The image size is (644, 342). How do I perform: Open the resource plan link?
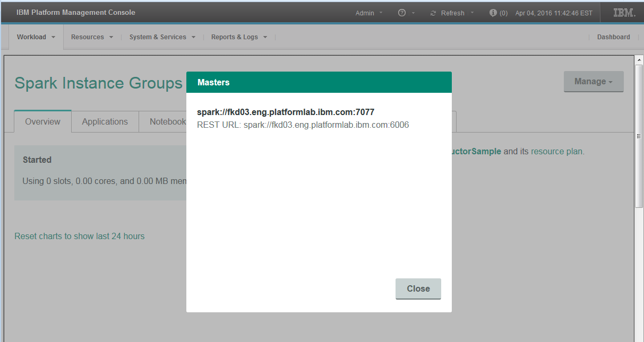coord(556,151)
